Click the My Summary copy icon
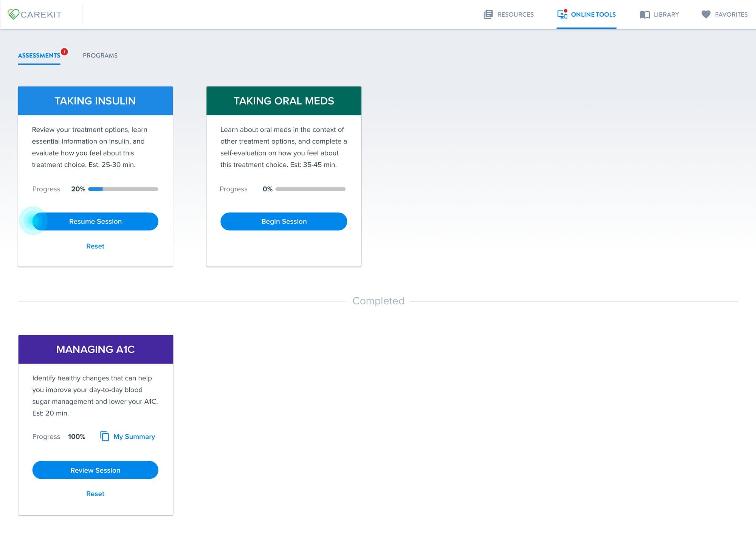This screenshot has width=756, height=551. point(105,436)
